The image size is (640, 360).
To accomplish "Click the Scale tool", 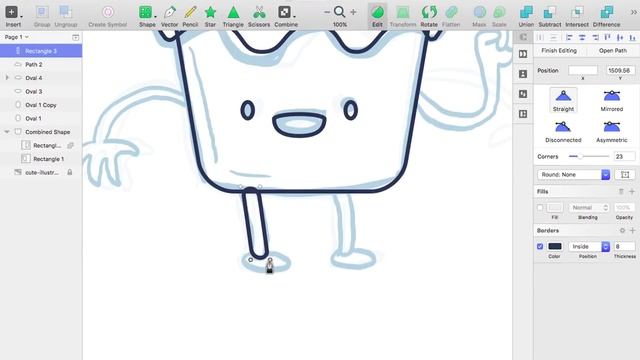I will [x=499, y=16].
